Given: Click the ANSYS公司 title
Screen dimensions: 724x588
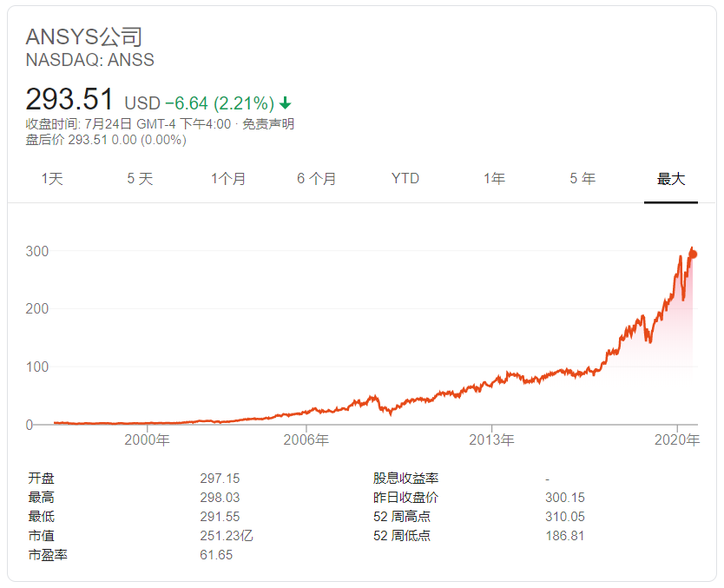Looking at the screenshot, I should point(83,37).
